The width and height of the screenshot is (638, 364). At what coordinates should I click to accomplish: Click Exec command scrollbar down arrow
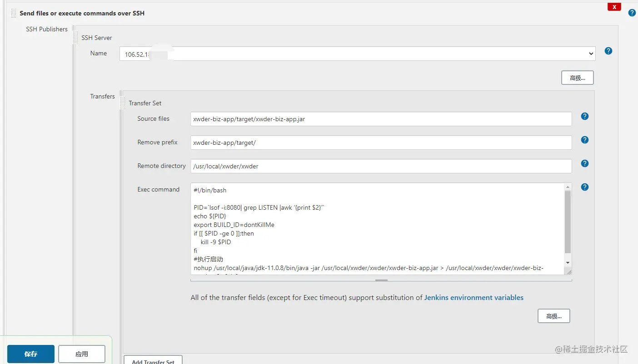pyautogui.click(x=568, y=263)
